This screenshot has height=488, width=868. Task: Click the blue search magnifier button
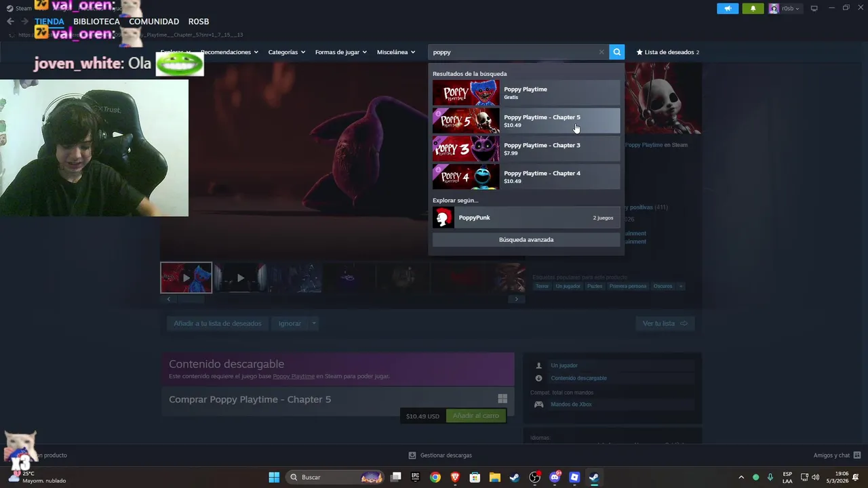(616, 52)
